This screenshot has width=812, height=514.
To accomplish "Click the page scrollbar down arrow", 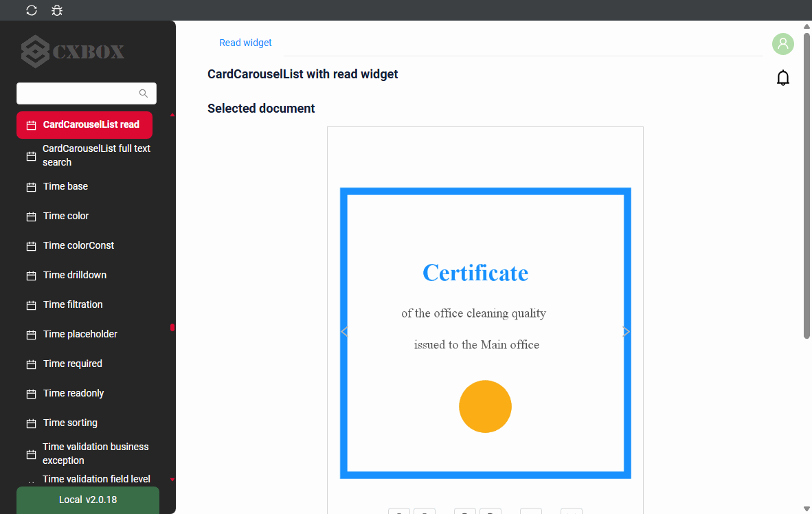I will [807, 509].
